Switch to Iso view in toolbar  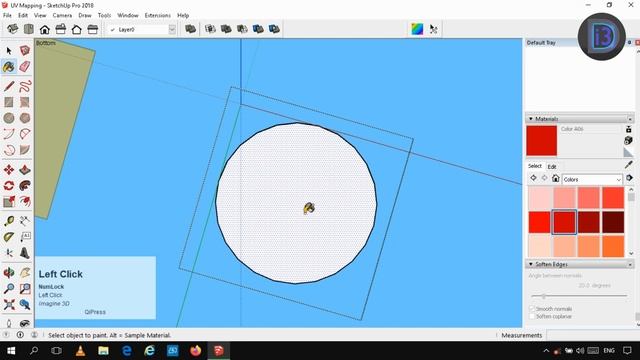click(x=13, y=29)
